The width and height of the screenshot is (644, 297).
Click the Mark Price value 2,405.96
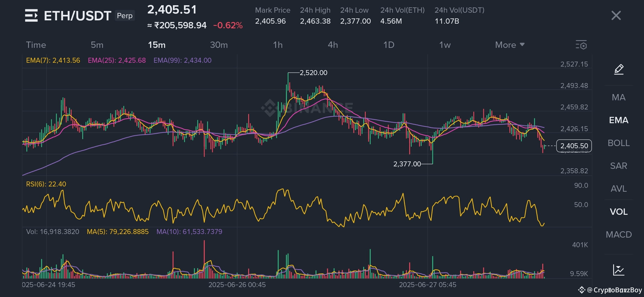(x=270, y=21)
